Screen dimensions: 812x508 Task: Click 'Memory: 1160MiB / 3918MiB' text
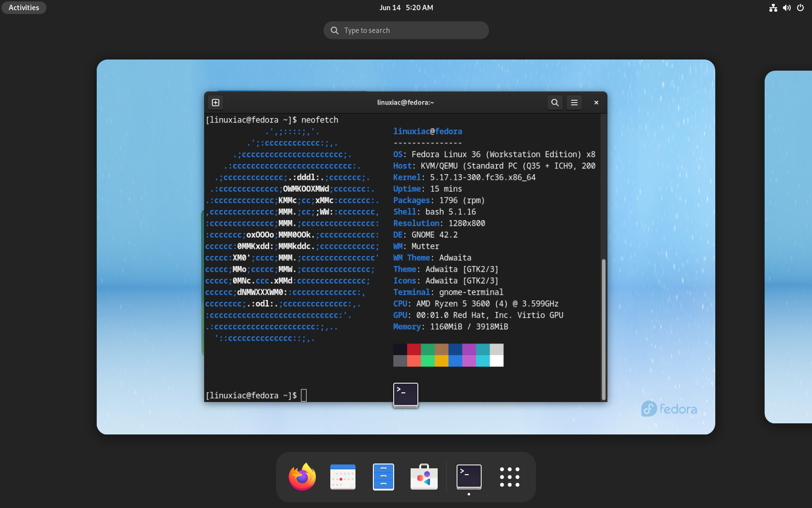click(451, 327)
